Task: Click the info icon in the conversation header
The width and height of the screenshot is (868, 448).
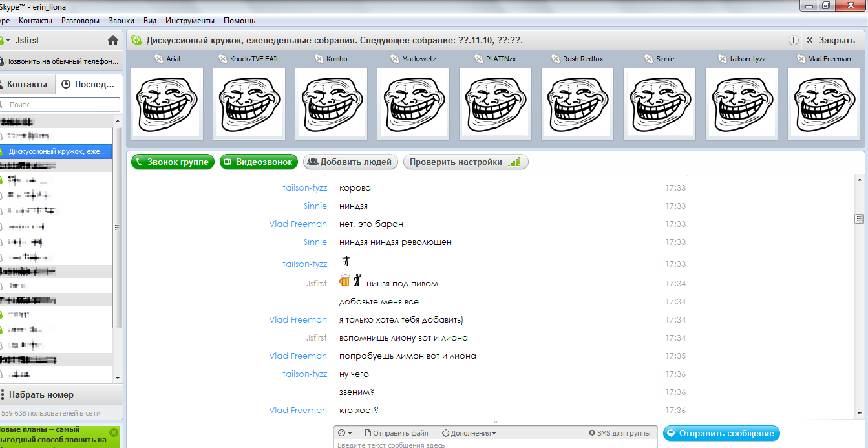Action: (x=793, y=40)
